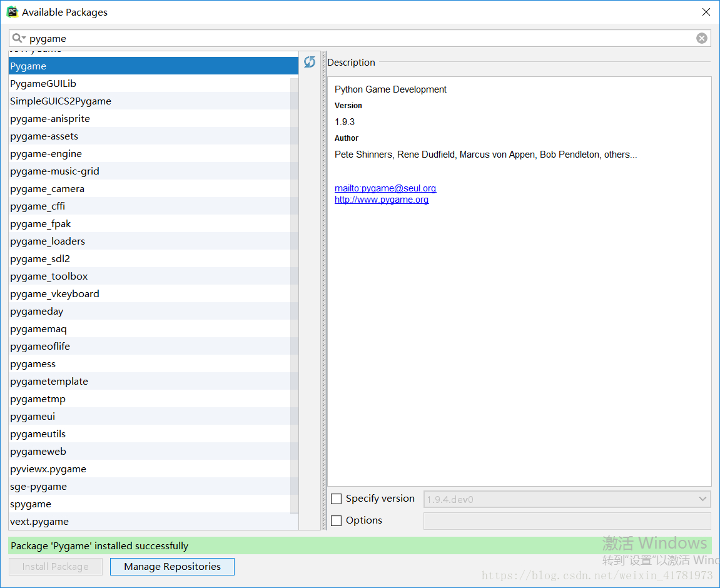The height and width of the screenshot is (588, 720).
Task: Open search history via the magnifier icon
Action: tap(19, 38)
